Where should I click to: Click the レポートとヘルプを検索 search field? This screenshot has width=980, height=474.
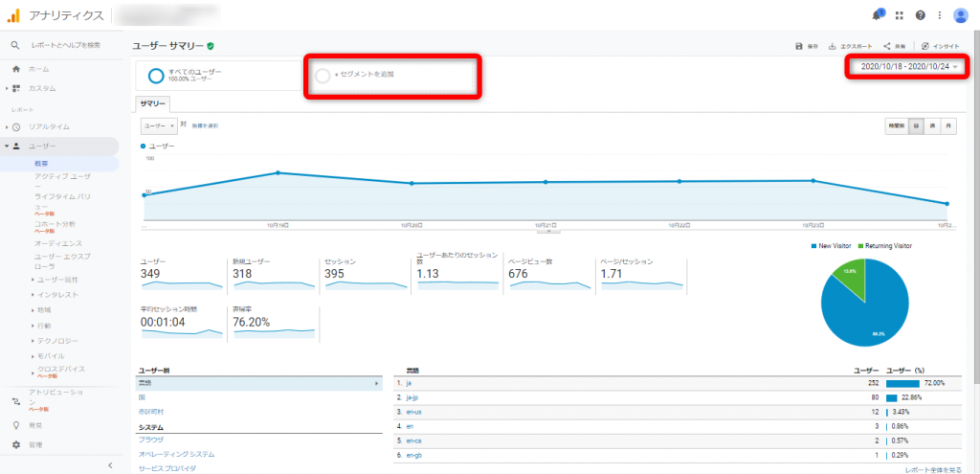point(66,45)
